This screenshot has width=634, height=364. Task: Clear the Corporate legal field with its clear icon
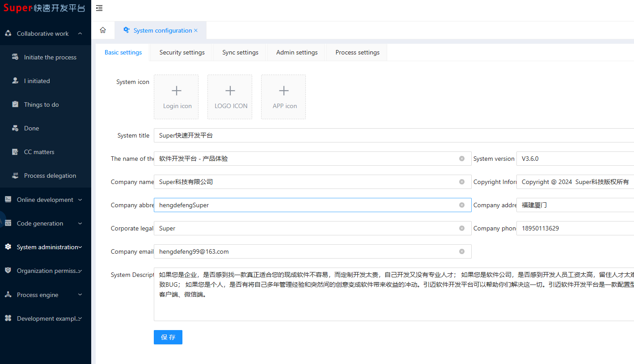pyautogui.click(x=462, y=228)
